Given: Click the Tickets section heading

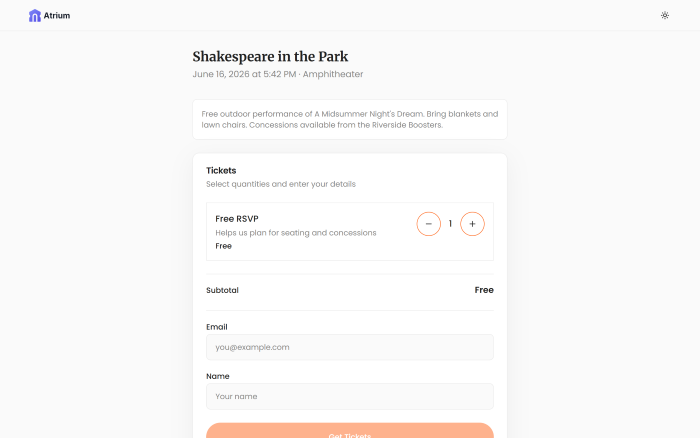Looking at the screenshot, I should tap(221, 170).
